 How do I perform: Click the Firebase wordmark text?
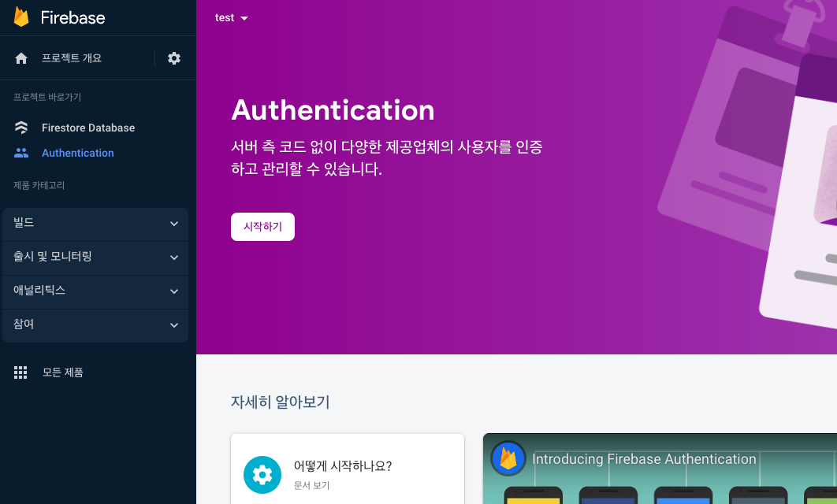coord(73,17)
